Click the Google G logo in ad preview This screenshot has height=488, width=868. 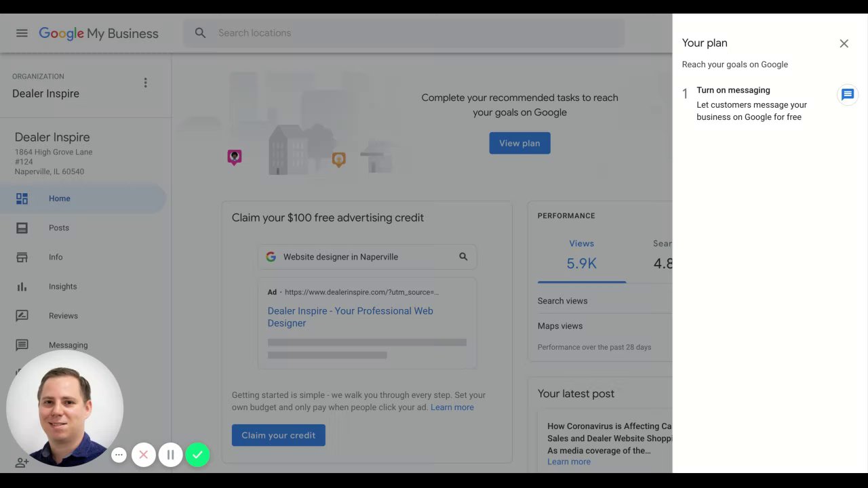pos(271,257)
